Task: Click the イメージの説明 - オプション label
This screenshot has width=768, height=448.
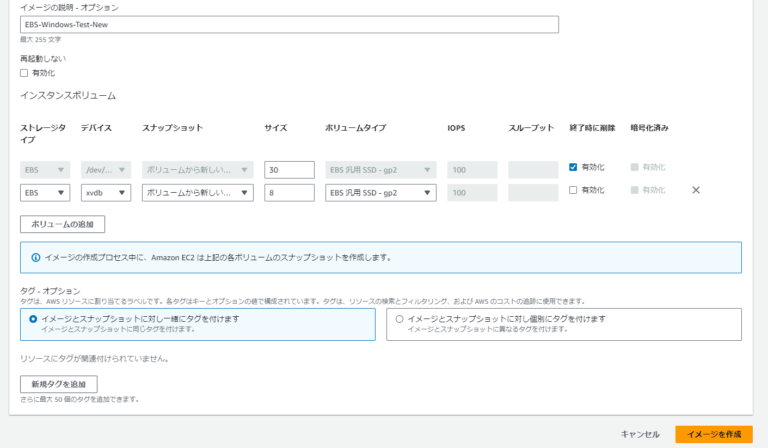Action: pyautogui.click(x=69, y=8)
